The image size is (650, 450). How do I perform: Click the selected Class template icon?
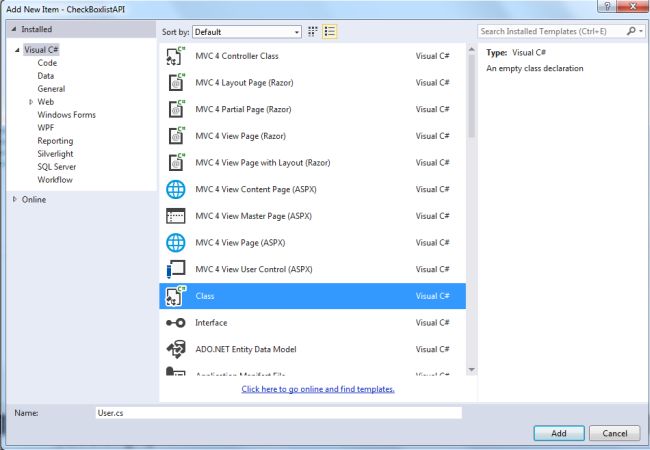coord(176,296)
